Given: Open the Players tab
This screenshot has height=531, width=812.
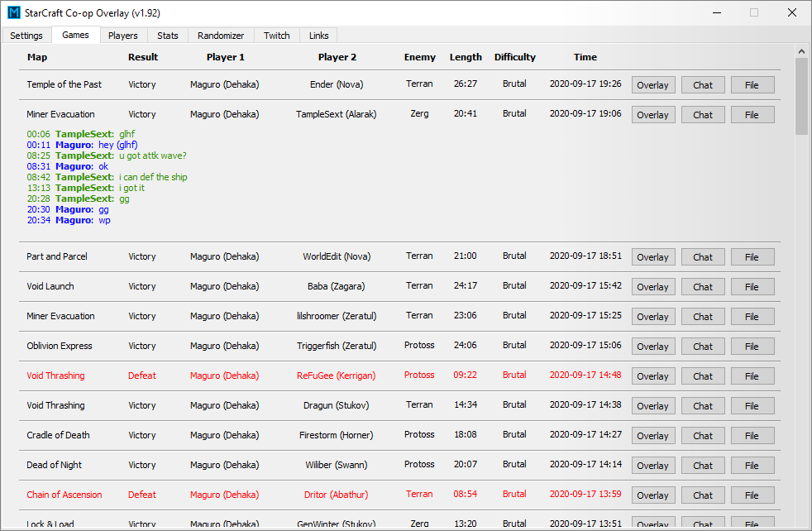Looking at the screenshot, I should [122, 36].
